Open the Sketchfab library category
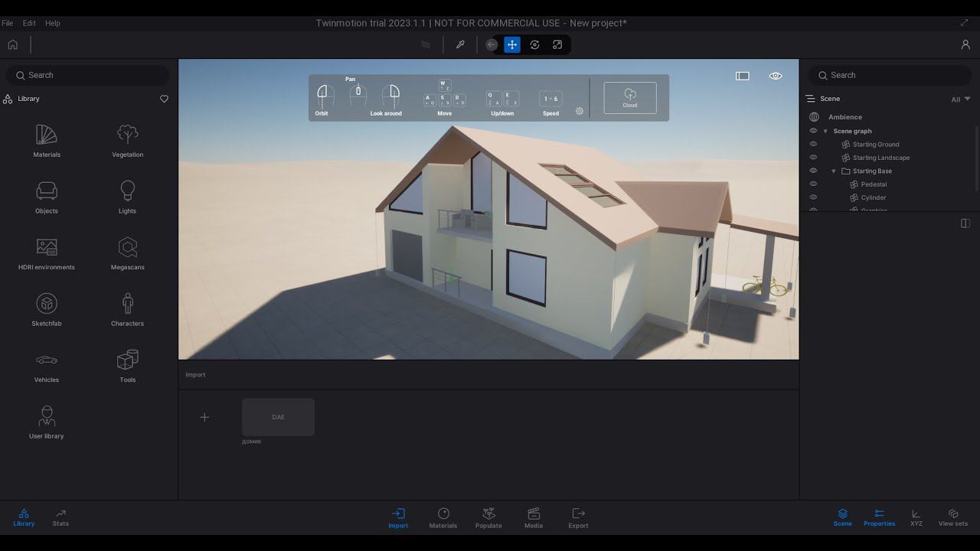Viewport: 980px width, 551px height. tap(47, 310)
